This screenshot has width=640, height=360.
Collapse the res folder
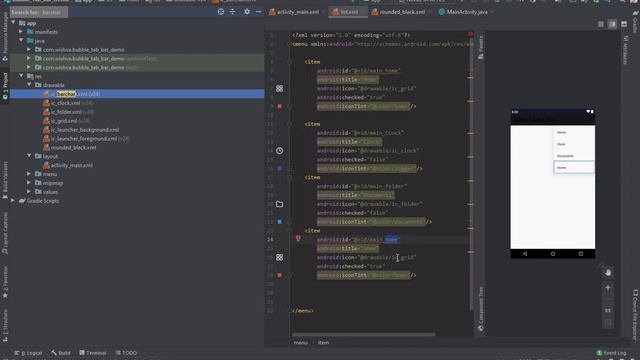coord(21,76)
